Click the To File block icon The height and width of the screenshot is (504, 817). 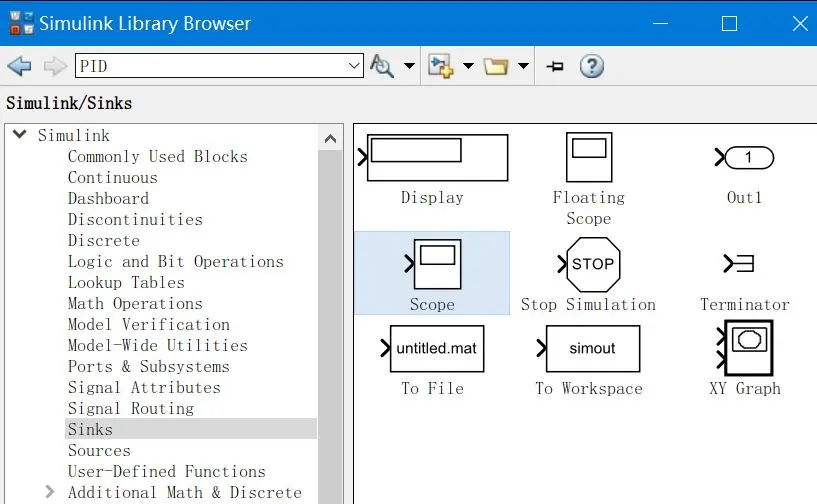tap(432, 349)
